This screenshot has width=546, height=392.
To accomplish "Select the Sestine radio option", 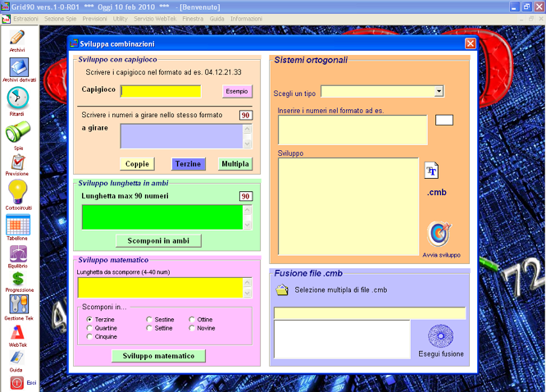I will pyautogui.click(x=149, y=319).
